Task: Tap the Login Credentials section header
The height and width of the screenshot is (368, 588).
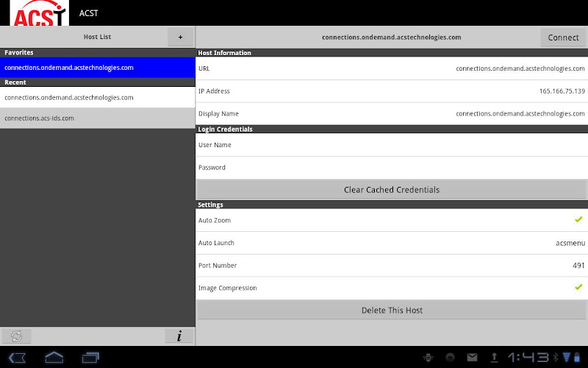Action: [392, 130]
